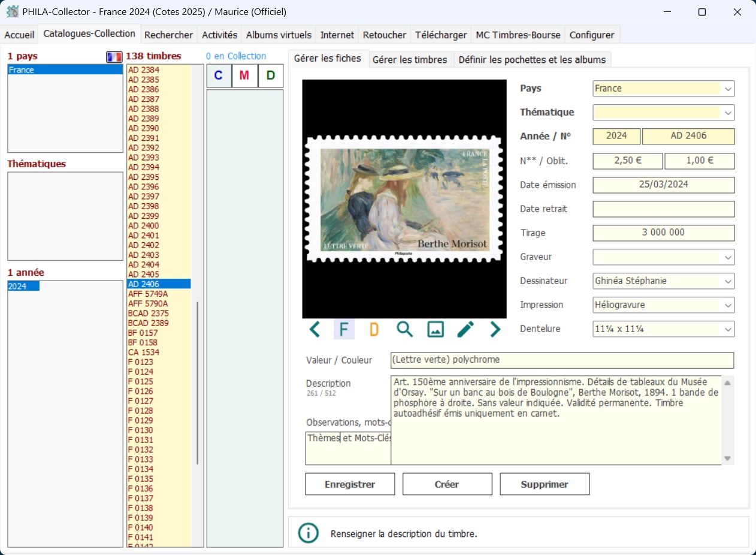Select stamp BF 0157 in list

pyautogui.click(x=159, y=333)
